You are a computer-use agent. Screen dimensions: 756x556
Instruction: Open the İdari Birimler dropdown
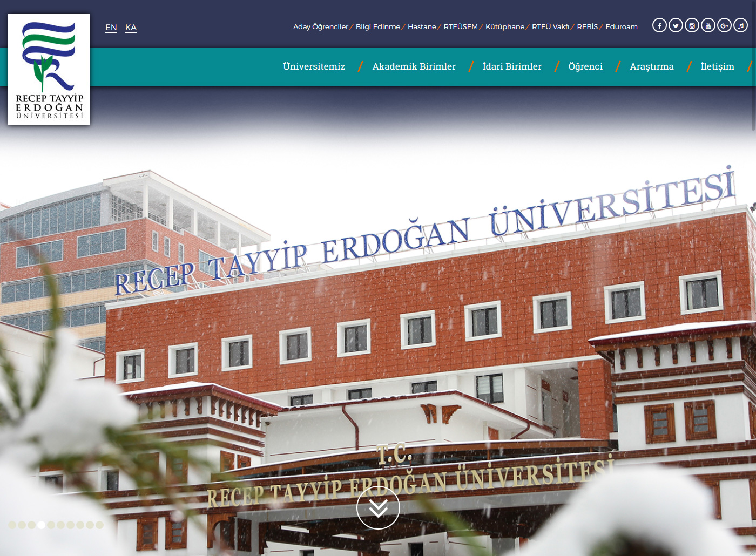[511, 66]
